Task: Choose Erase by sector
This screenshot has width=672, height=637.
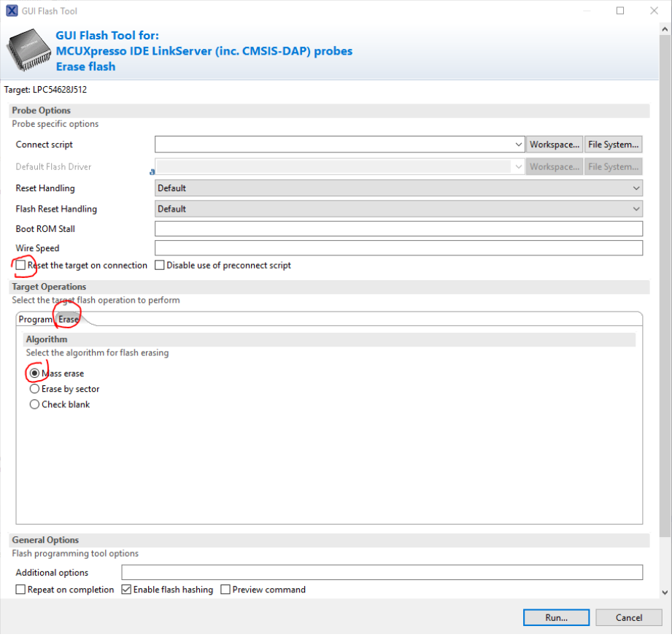Action: click(x=34, y=389)
